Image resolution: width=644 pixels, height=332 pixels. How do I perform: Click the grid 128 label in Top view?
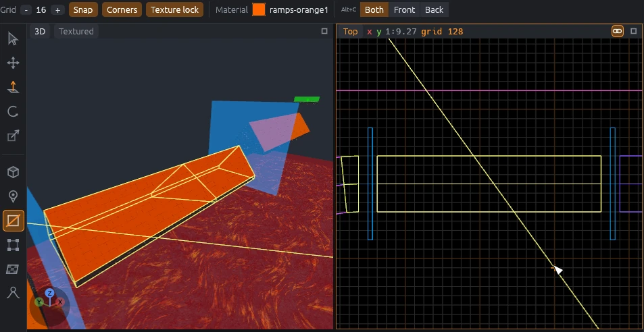pos(442,32)
